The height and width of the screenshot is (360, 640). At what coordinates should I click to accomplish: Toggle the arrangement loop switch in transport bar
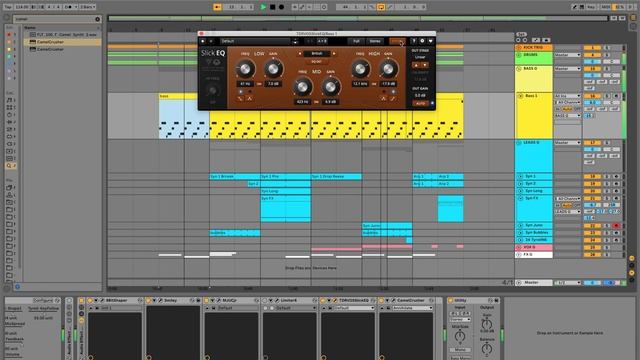click(381, 7)
